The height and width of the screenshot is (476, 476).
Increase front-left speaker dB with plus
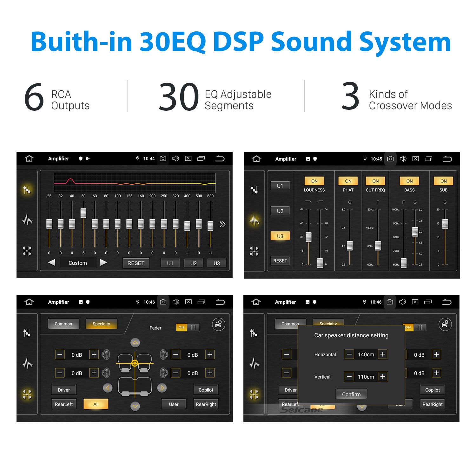click(x=94, y=354)
